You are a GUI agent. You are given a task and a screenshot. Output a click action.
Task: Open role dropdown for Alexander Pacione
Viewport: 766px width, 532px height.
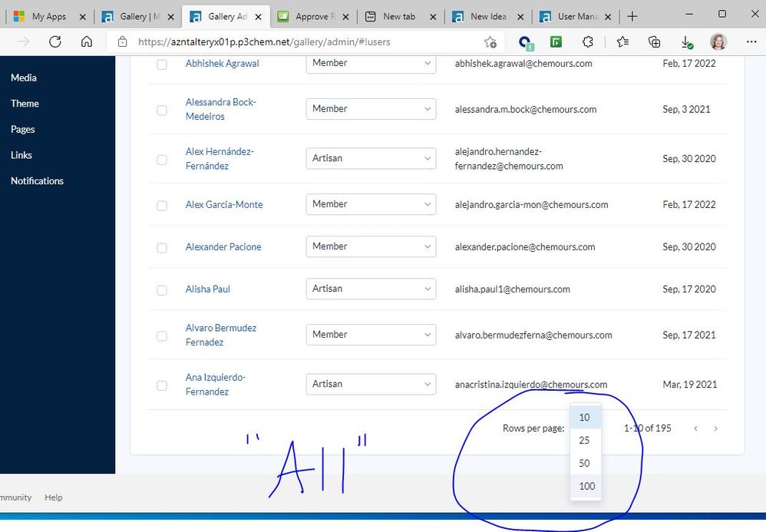(x=371, y=246)
